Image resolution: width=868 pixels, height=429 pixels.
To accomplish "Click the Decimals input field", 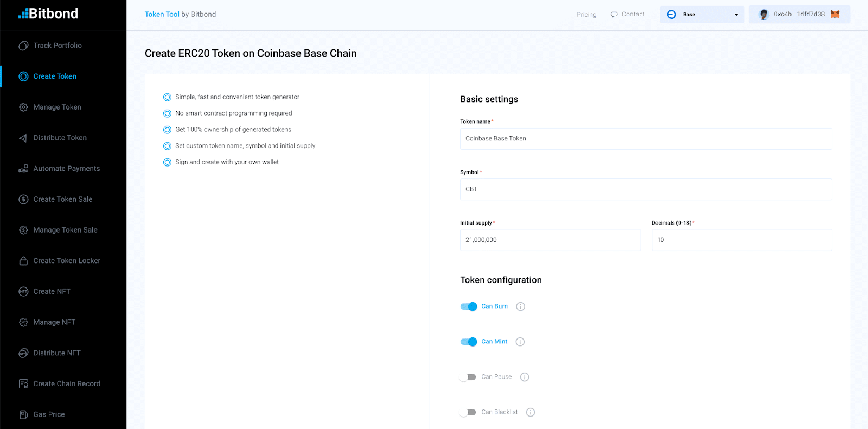I will pos(742,240).
